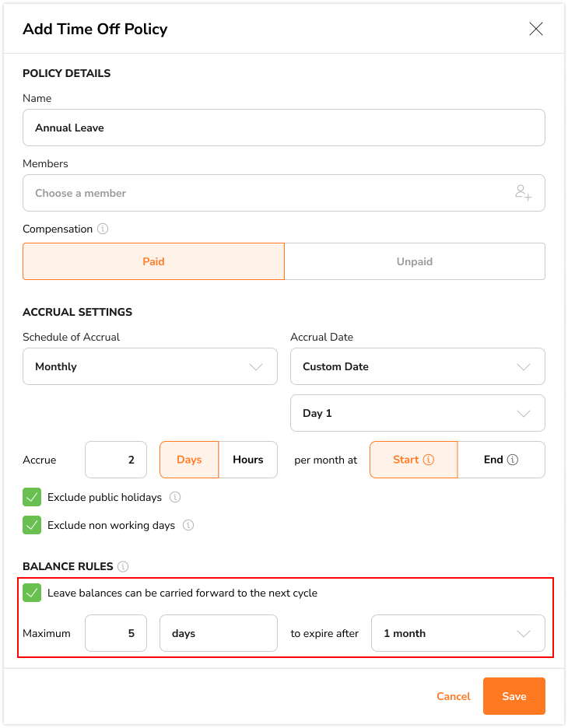
Task: Select Unpaid compensation option
Action: click(415, 261)
